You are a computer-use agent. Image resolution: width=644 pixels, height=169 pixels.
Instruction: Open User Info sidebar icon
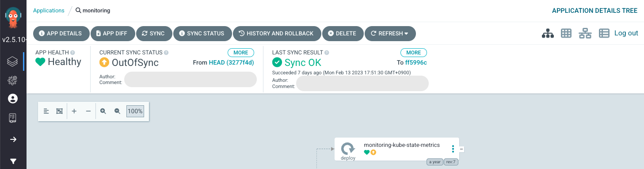click(13, 99)
